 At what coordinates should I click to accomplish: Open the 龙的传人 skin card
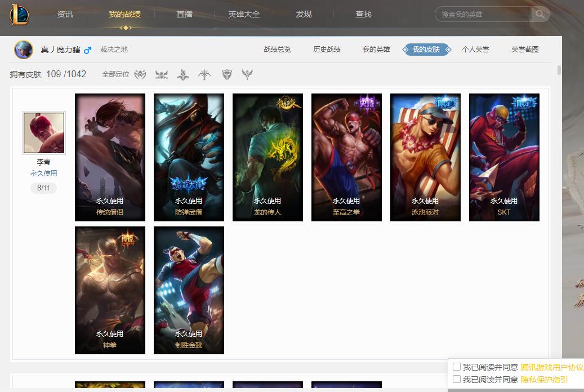(268, 157)
